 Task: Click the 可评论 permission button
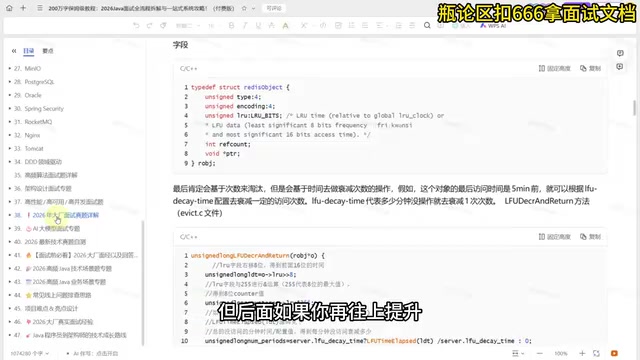click(x=274, y=8)
